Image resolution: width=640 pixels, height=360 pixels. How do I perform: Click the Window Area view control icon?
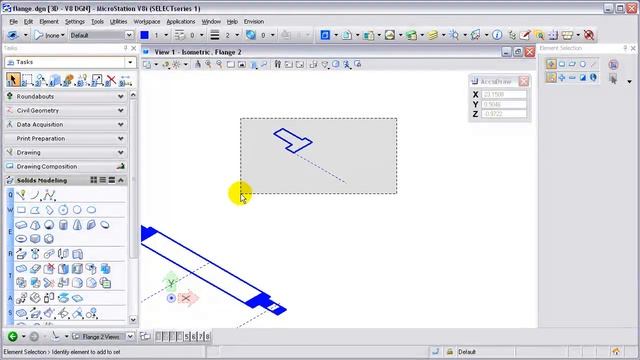tap(231, 64)
